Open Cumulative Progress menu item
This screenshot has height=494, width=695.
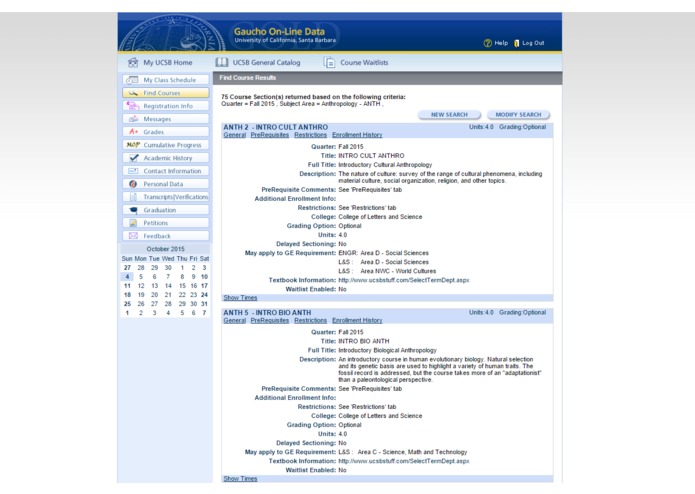166,145
